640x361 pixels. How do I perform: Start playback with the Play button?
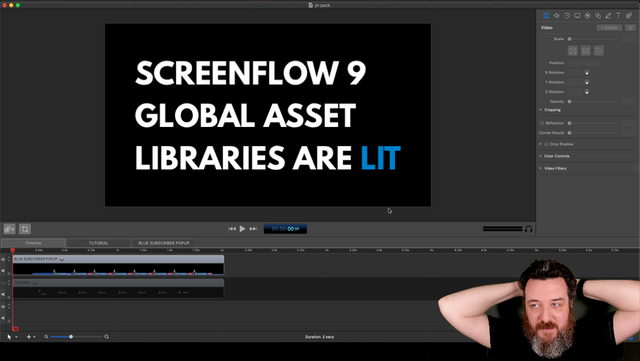(x=242, y=229)
